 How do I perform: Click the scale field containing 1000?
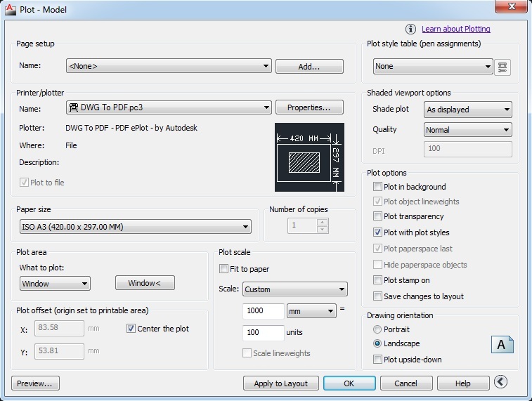[x=264, y=311]
